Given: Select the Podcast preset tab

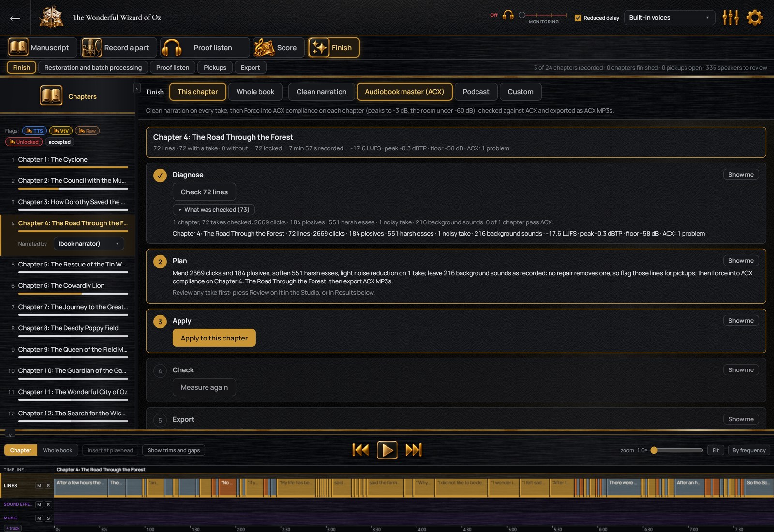Looking at the screenshot, I should coord(476,92).
